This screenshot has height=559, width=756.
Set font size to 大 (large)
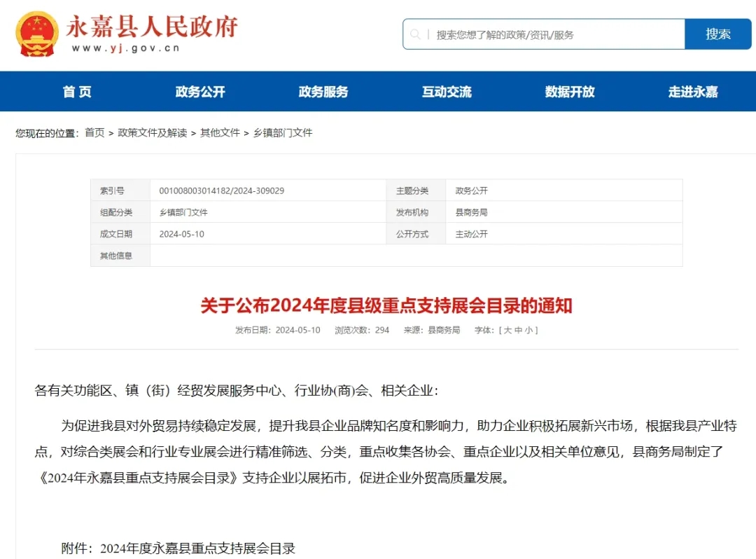click(x=508, y=330)
